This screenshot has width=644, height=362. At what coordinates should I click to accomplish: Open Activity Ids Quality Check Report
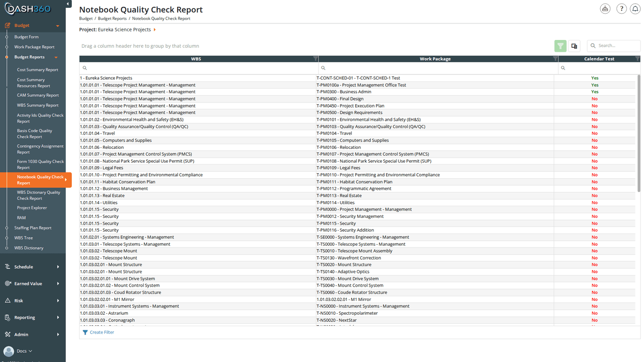40,118
